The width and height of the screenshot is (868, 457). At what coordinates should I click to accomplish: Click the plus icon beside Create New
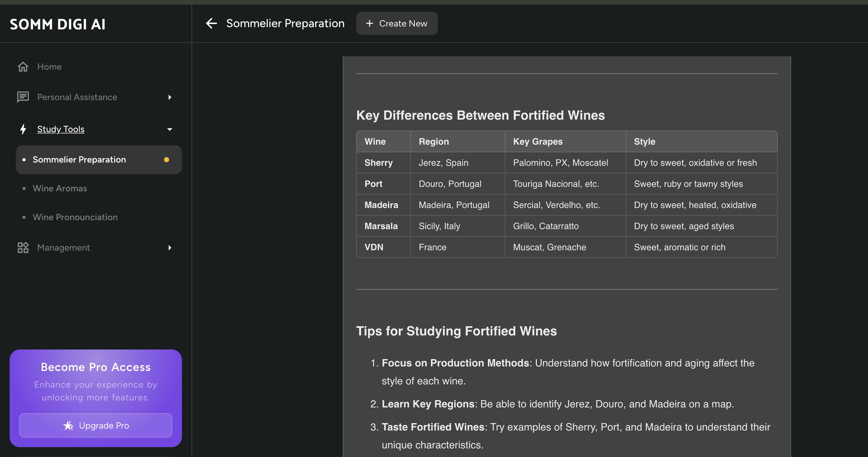coord(369,23)
